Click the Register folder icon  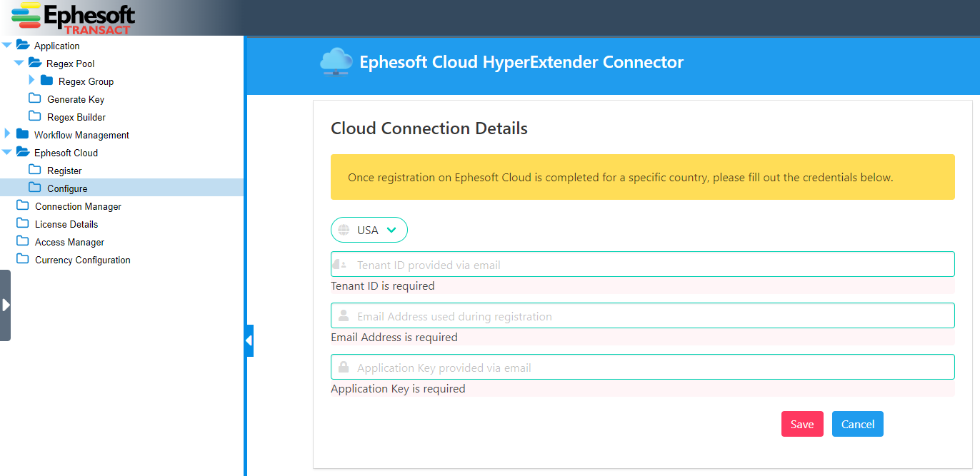[35, 170]
